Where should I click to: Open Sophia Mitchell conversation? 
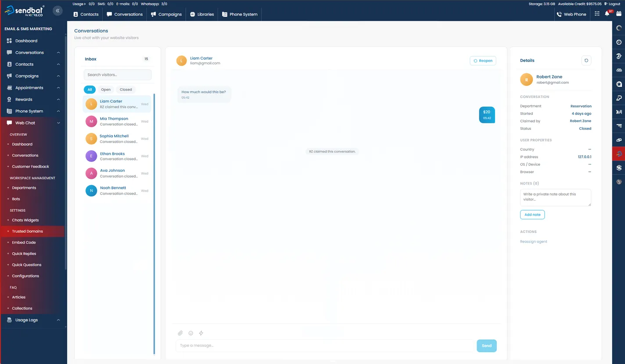[117, 139]
